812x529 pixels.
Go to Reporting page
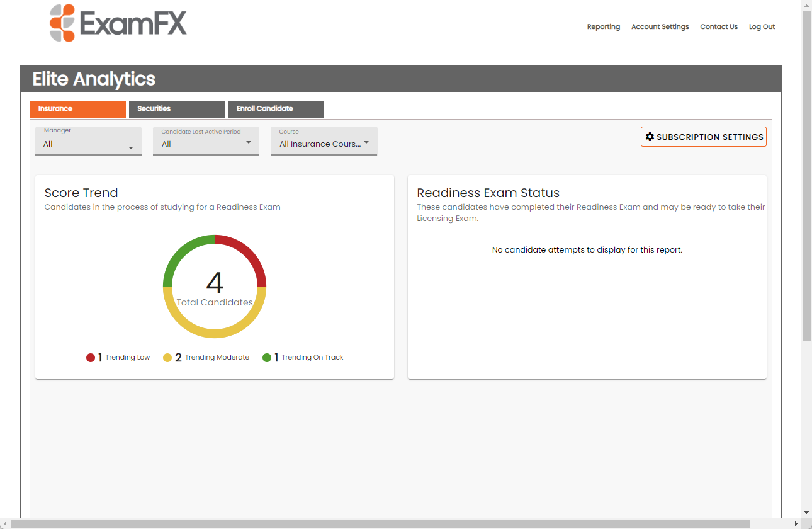coord(603,26)
